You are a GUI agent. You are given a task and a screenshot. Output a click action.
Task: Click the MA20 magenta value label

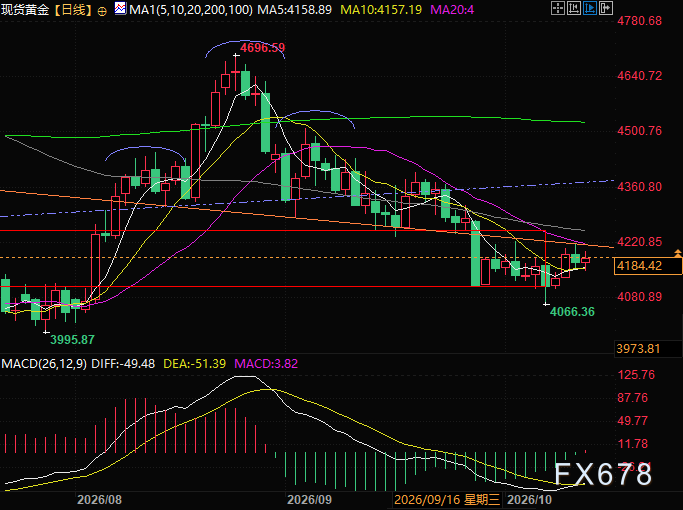(x=452, y=10)
